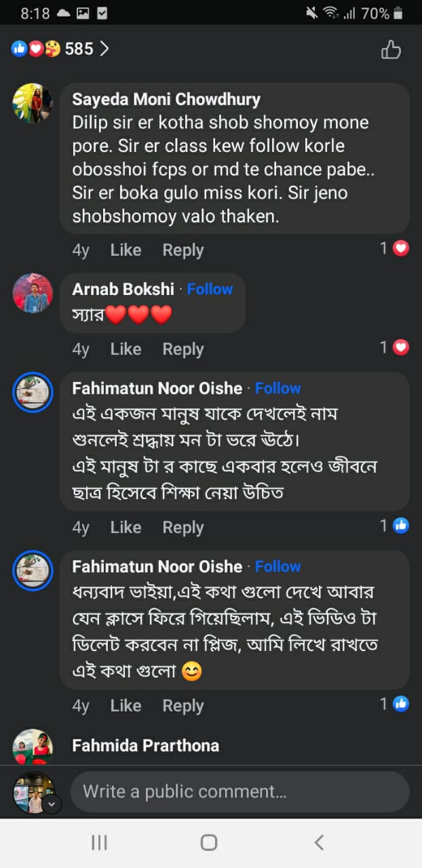Reply to Fahimatun's first comment

[183, 528]
